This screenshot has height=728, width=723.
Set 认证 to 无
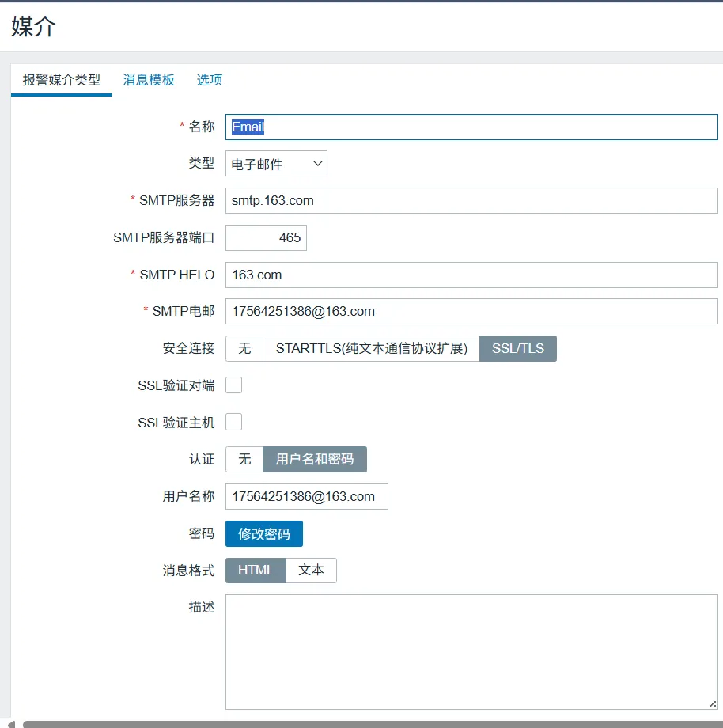coord(244,460)
